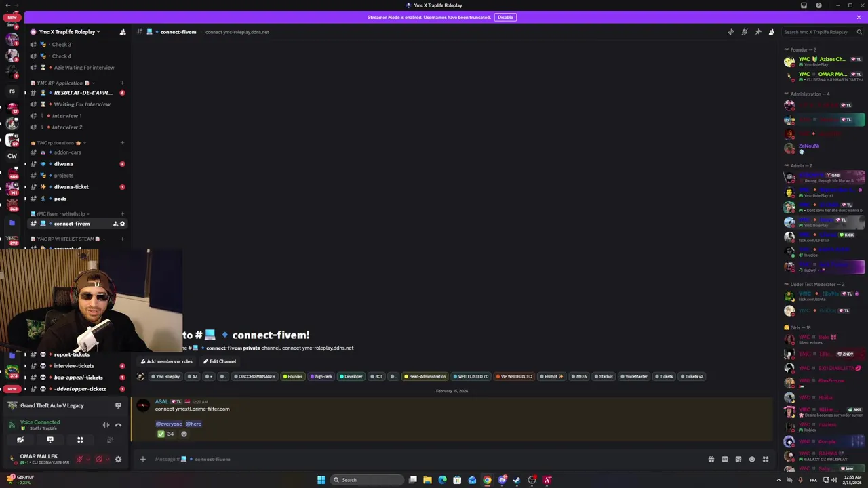This screenshot has width=868, height=488.
Task: Create channel in YMC rp donations category
Action: click(122, 143)
